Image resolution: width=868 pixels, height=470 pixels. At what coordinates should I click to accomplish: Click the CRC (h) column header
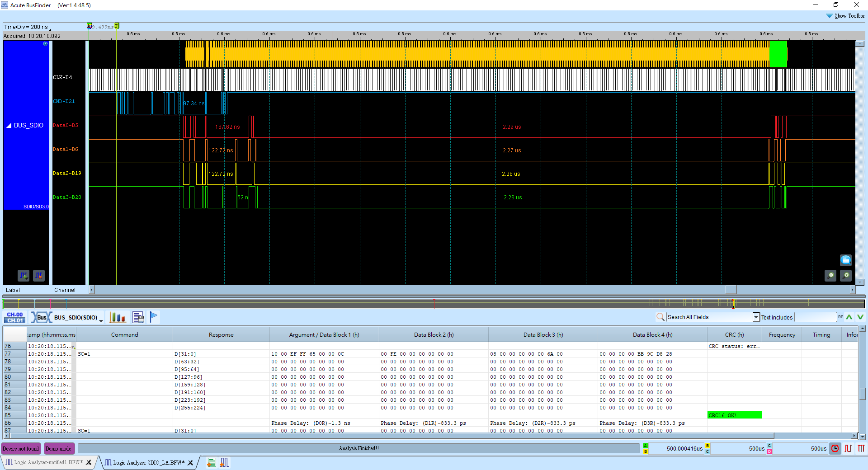(734, 335)
